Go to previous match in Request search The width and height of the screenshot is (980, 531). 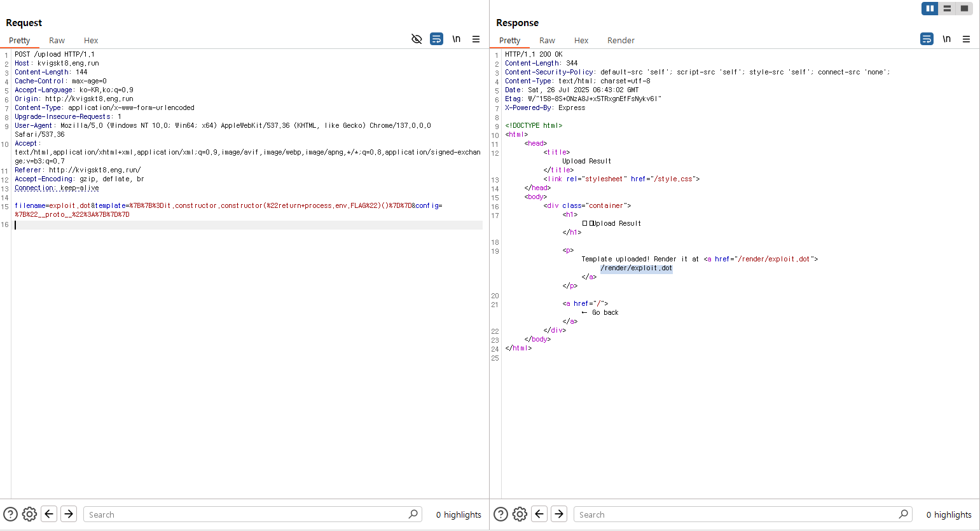tap(49, 514)
